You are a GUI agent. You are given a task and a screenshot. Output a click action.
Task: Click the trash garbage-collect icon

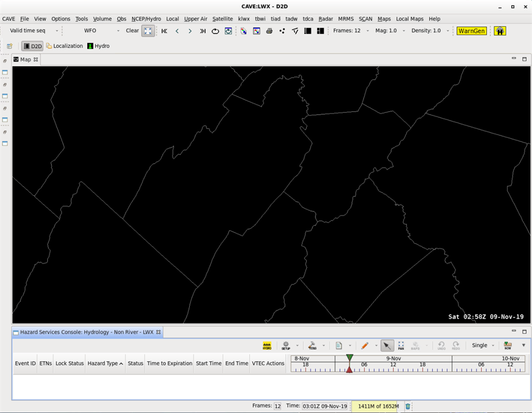click(x=408, y=406)
